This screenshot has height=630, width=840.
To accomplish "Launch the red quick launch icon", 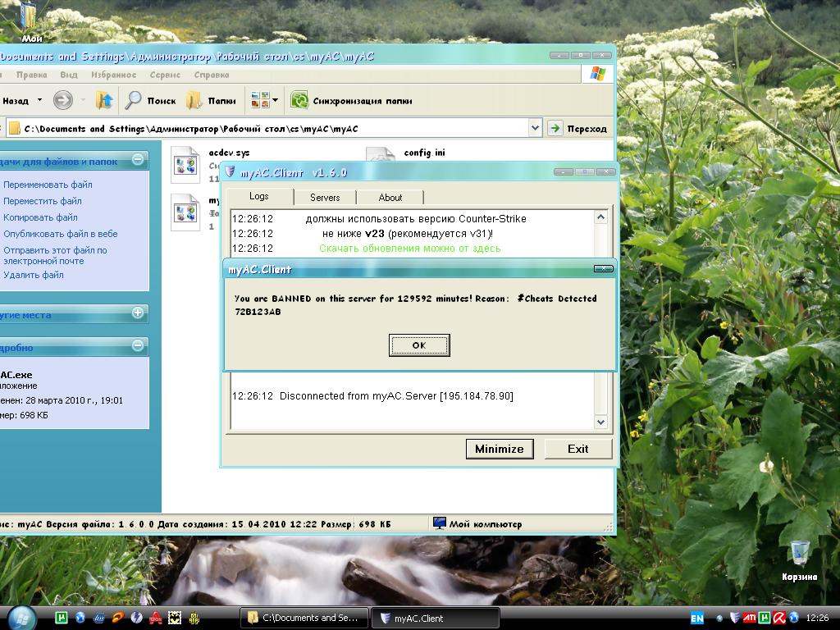I will (x=155, y=618).
